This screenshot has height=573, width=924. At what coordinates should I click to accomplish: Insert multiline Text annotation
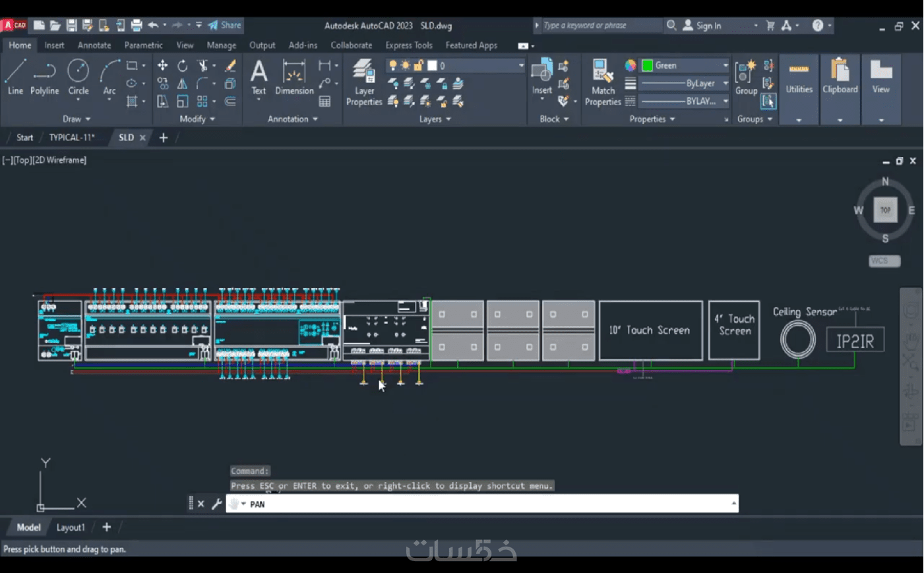(259, 77)
